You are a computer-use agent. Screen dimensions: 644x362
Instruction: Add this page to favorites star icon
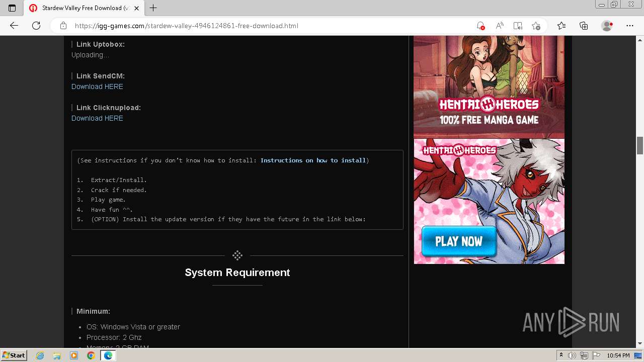536,26
